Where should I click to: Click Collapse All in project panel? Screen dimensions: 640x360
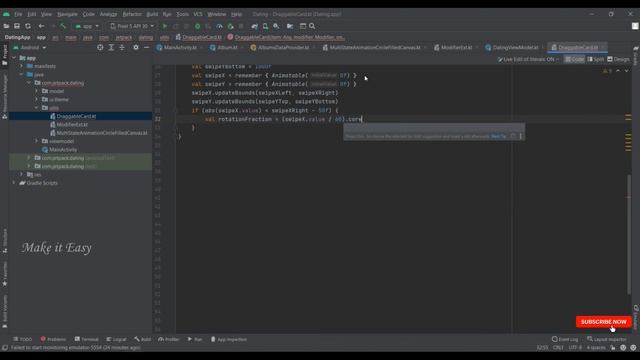click(x=122, y=47)
